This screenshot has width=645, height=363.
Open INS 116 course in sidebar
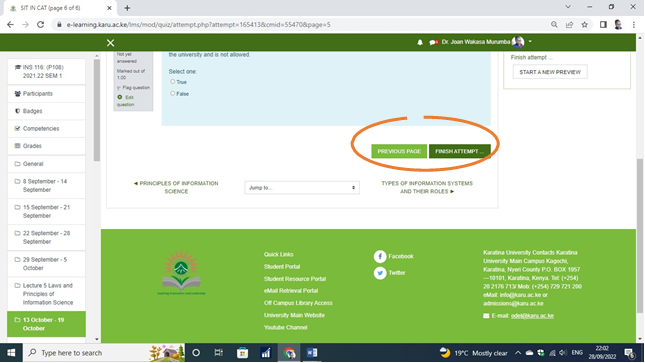click(46, 72)
